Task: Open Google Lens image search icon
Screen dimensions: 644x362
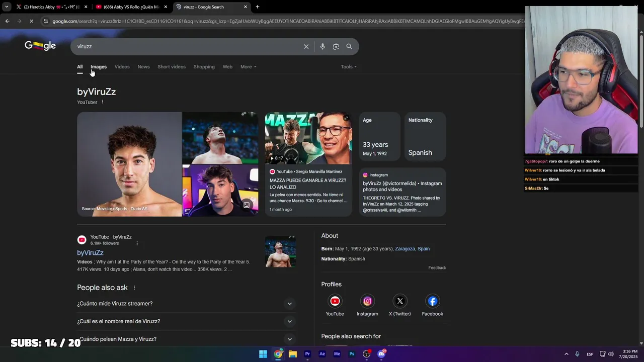Action: (336, 47)
